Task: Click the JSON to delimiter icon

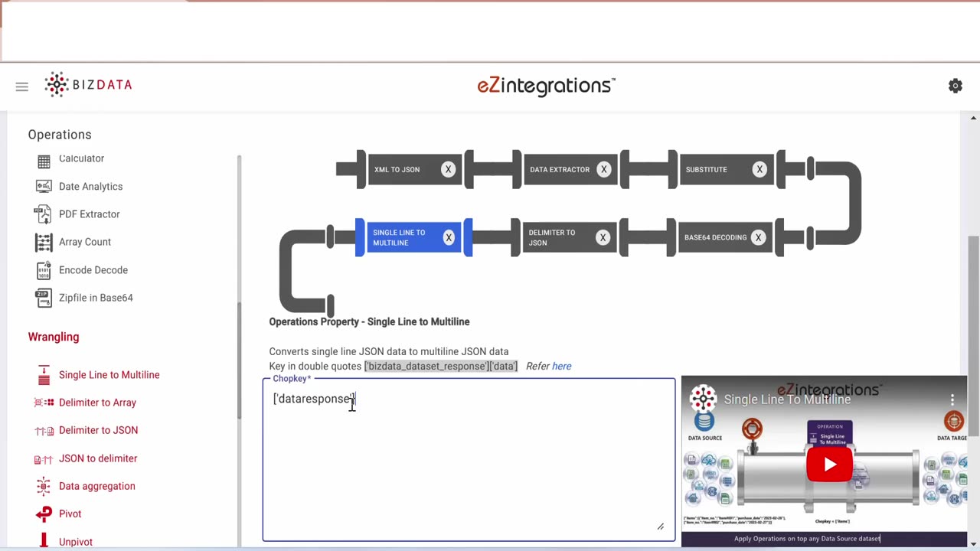Action: click(44, 459)
